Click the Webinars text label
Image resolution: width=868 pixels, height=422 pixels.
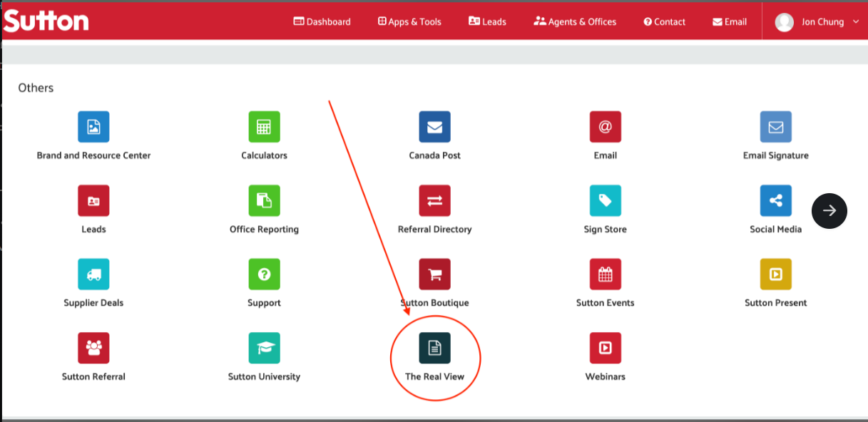[605, 376]
